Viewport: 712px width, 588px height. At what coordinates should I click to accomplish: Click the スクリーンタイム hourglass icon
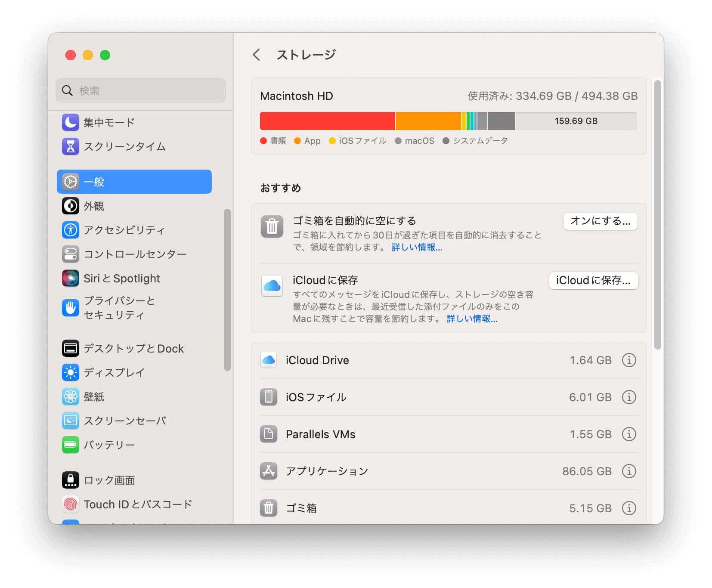[x=71, y=146]
